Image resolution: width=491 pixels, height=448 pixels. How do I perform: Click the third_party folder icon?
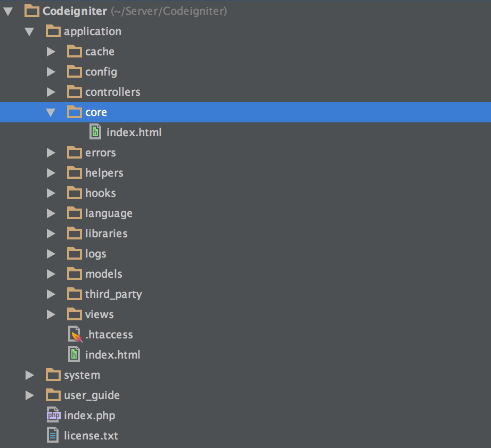[75, 294]
